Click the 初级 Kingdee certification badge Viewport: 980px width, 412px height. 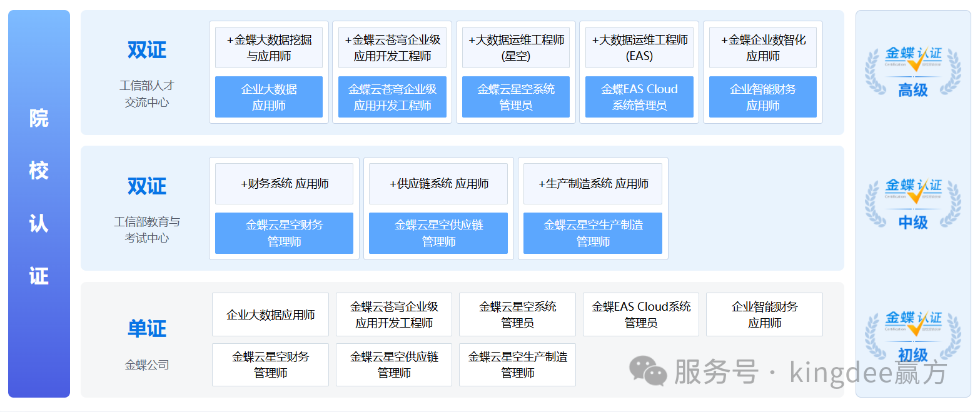pos(912,337)
